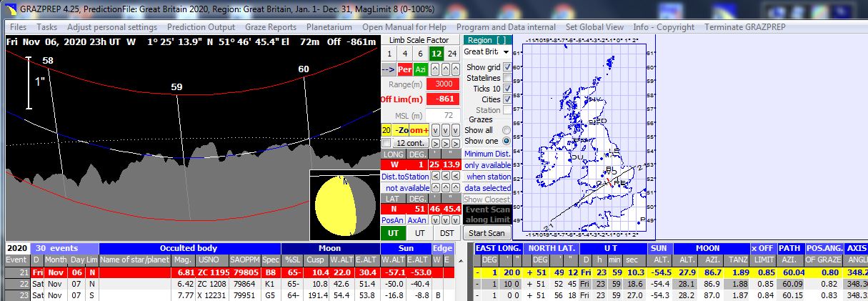Click the Start Scan button
868x301 pixels.
pos(486,233)
